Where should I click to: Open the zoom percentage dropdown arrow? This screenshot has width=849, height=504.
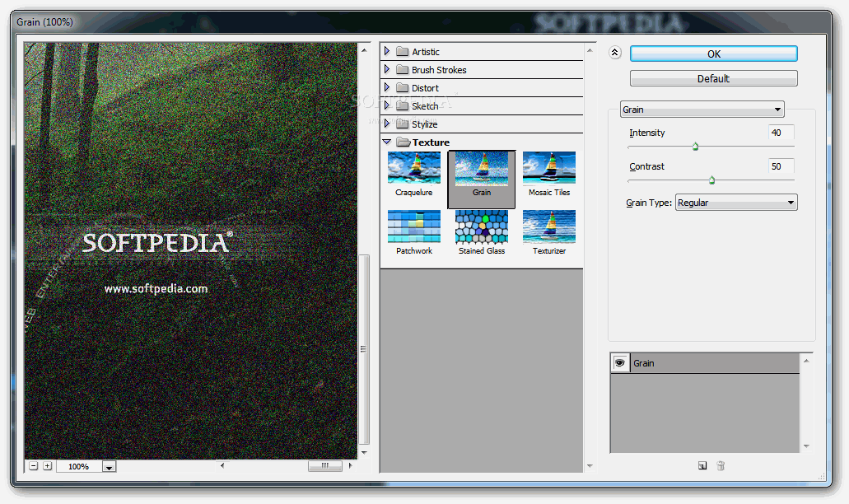[x=109, y=467]
